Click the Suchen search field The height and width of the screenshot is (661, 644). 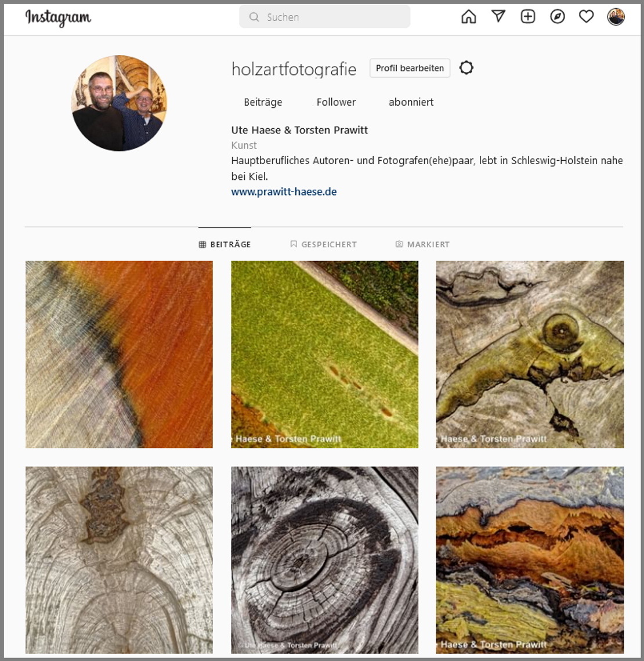click(324, 17)
